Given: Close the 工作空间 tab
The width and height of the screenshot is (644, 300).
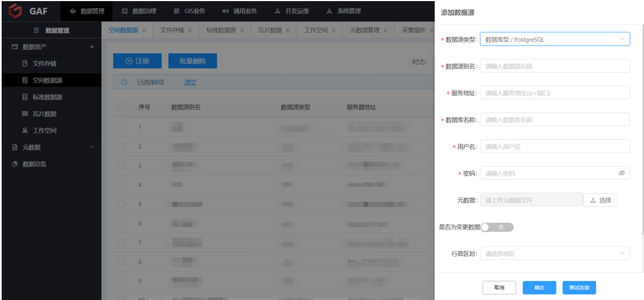Looking at the screenshot, I should click(334, 30).
